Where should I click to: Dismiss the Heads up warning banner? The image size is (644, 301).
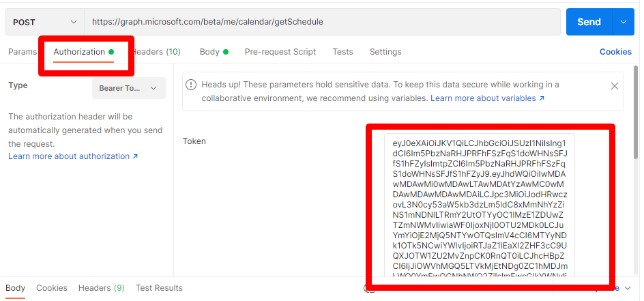tap(614, 86)
